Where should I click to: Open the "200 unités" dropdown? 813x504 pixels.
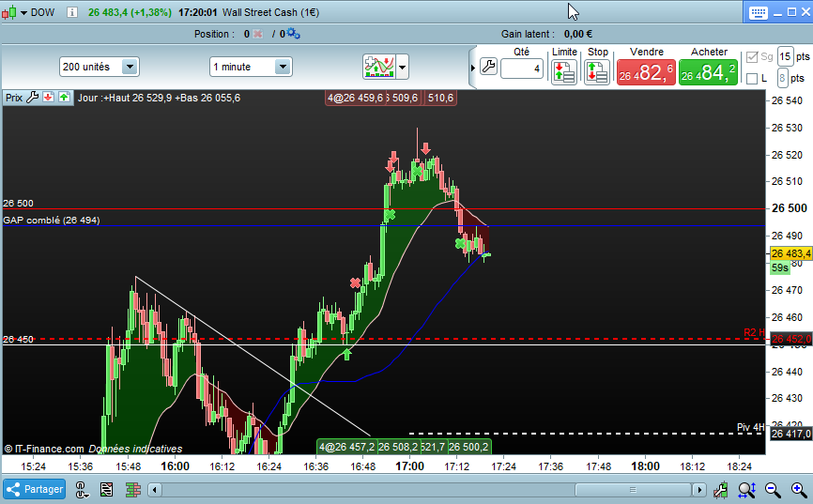pos(99,67)
